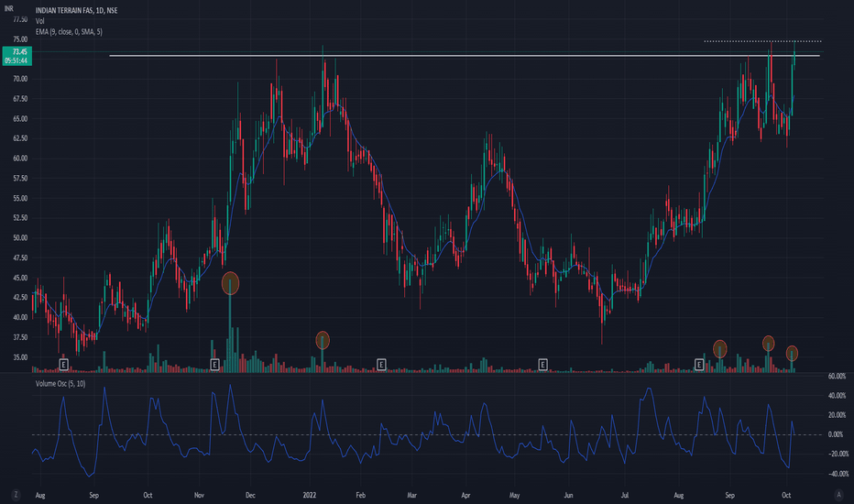Select the Vol indicator legend
Screen dimensions: 854x504
tap(39, 21)
